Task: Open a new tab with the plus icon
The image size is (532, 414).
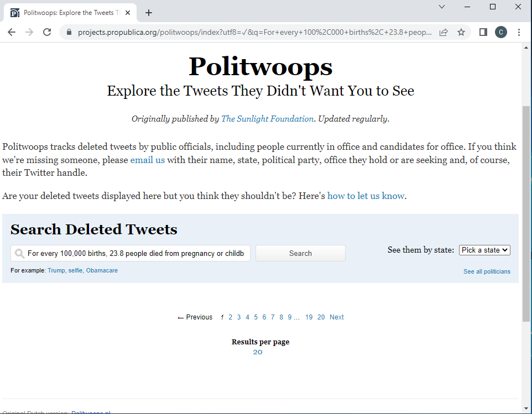Action: coord(149,13)
